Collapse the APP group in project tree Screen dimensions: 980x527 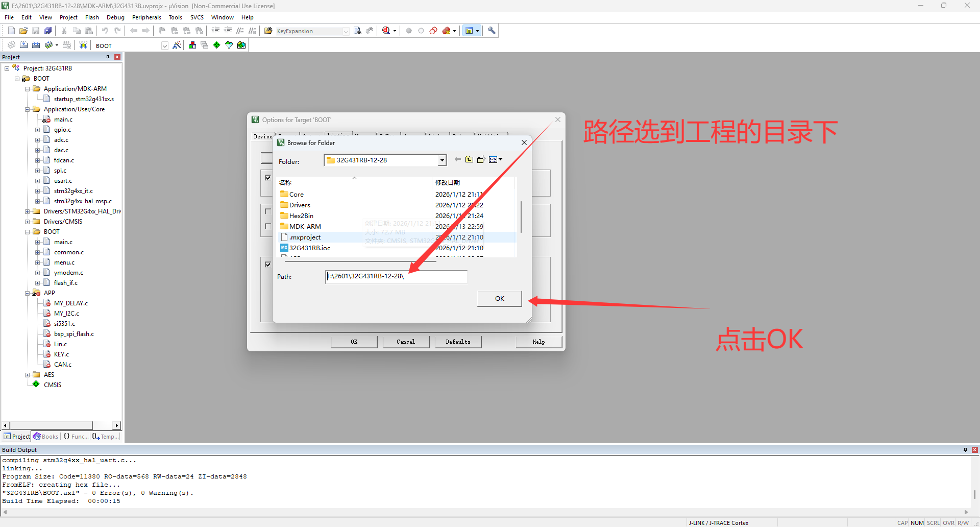point(28,293)
